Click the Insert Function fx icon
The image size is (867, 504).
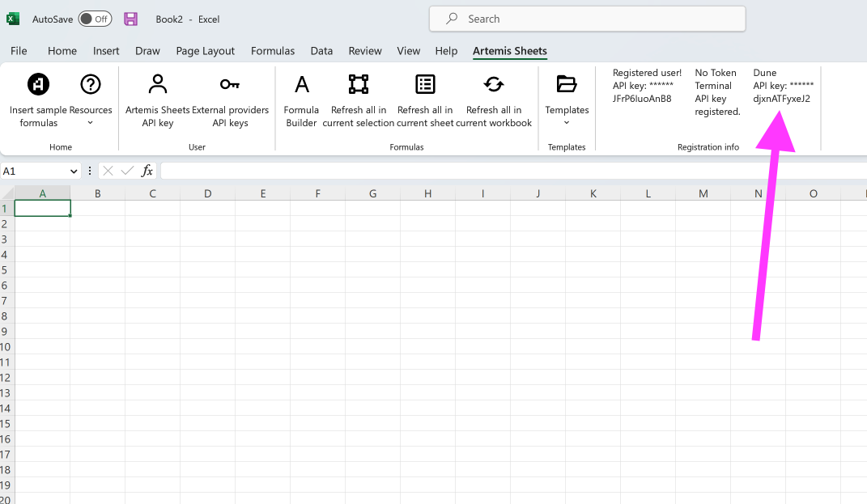coord(147,171)
